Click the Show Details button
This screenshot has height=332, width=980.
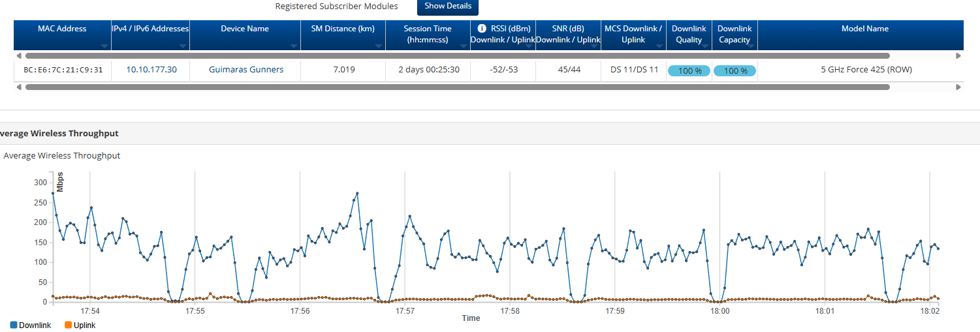[448, 7]
